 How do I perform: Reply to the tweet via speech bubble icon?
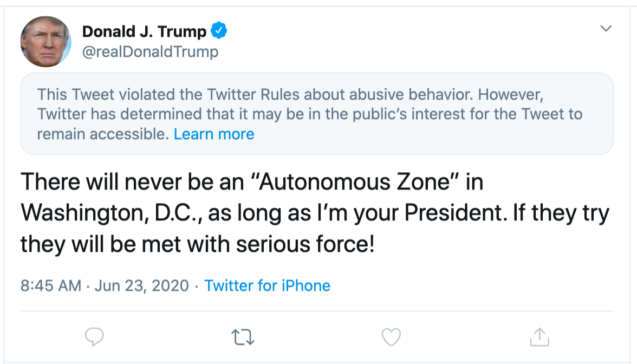coord(95,337)
